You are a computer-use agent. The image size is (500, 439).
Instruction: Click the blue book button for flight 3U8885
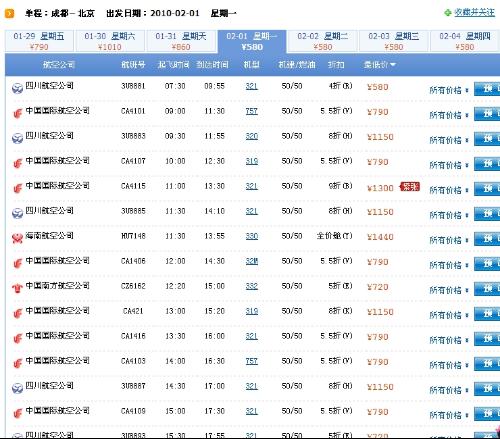[x=487, y=214]
